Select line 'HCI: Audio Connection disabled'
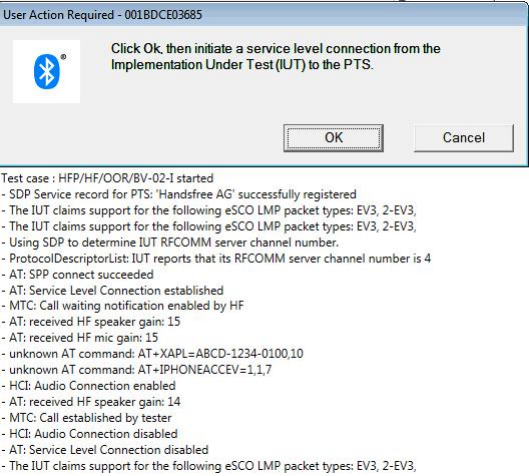 (x=89, y=434)
